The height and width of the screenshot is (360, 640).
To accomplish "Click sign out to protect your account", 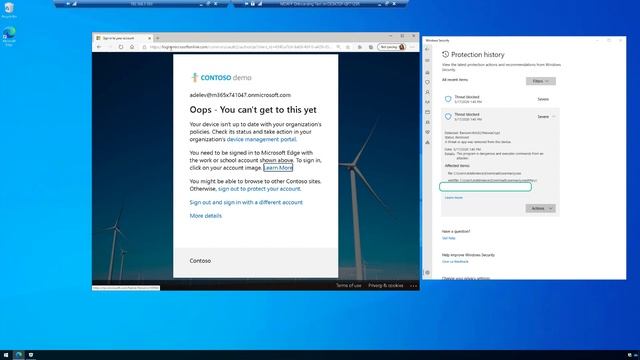I will click(259, 189).
